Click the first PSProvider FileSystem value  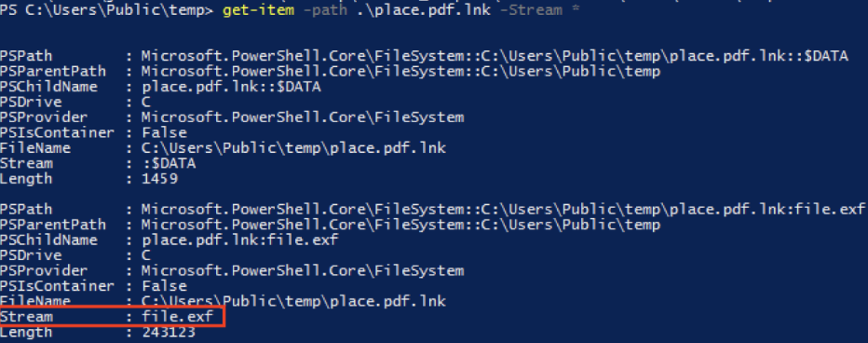[x=303, y=117]
